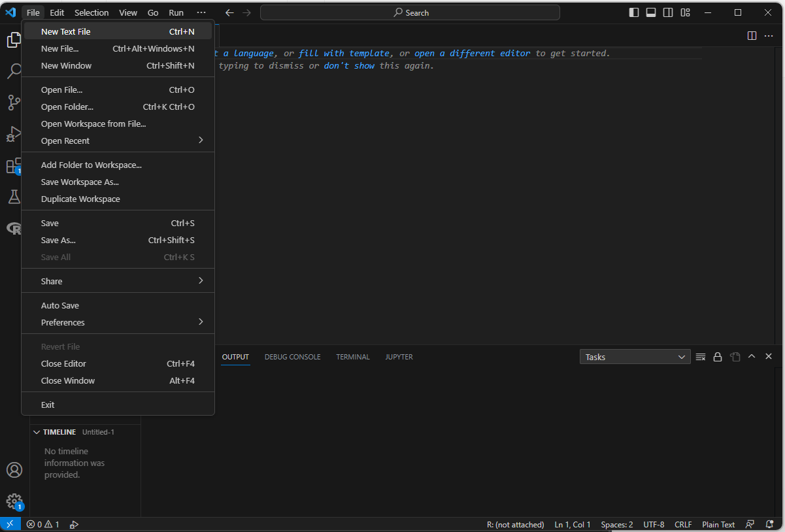Open the R sidebar icon

[x=14, y=228]
